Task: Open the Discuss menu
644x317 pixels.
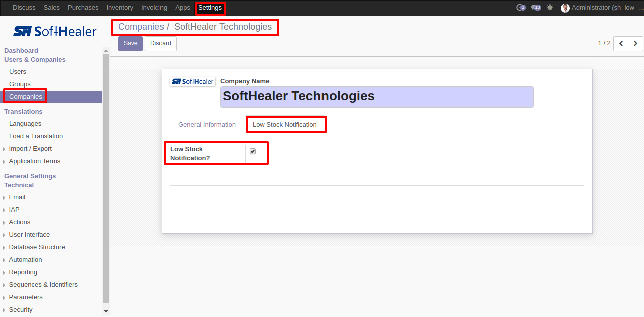Action: coord(24,8)
